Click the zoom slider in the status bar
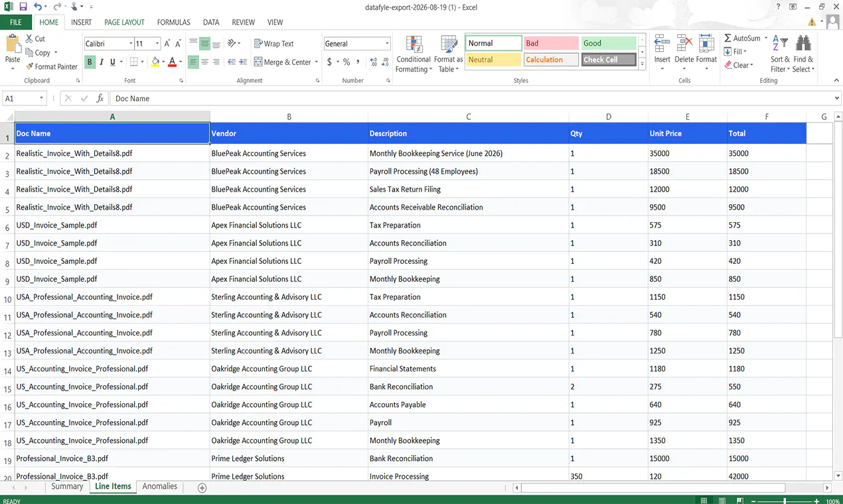The image size is (843, 504). coord(785,501)
